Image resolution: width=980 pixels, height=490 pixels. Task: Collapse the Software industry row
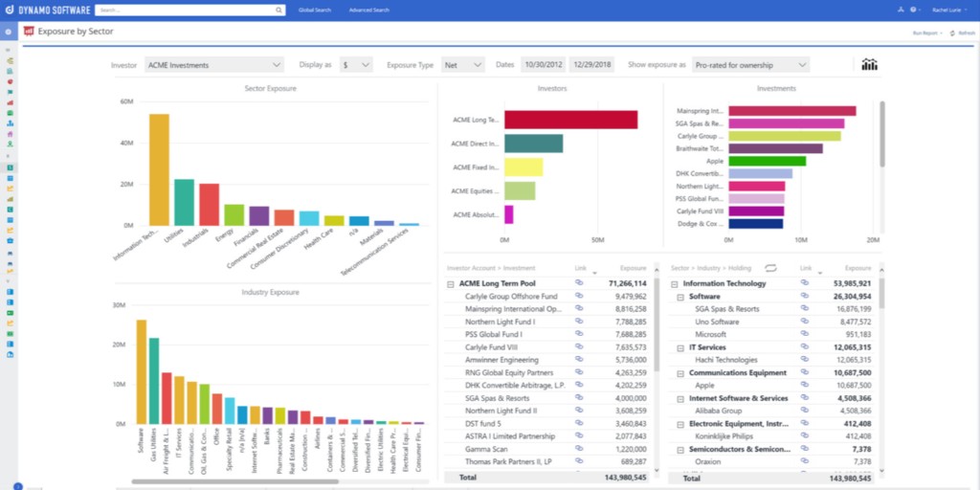[x=680, y=297]
